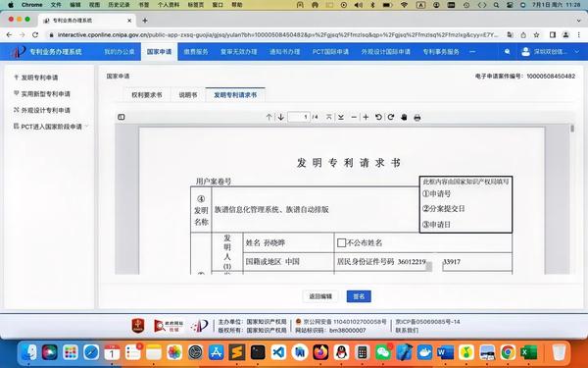Open the search icon in blue navigation bar
This screenshot has width=588, height=368.
coord(507,51)
